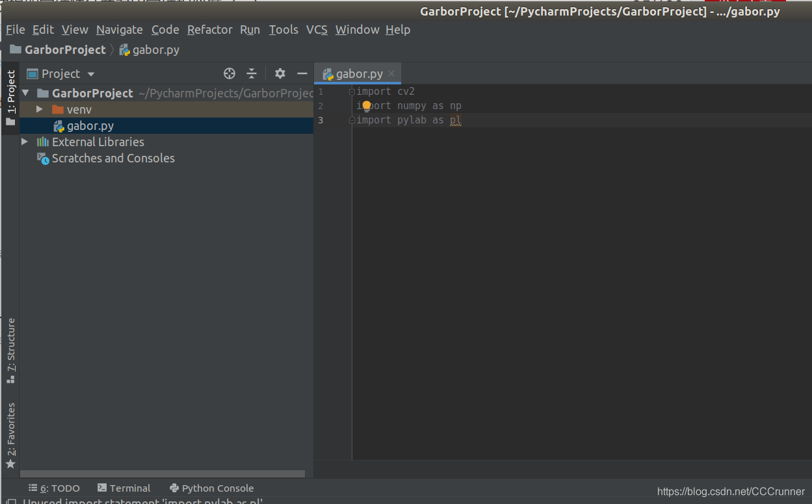
Task: Select the venv folder row
Action: pos(166,109)
